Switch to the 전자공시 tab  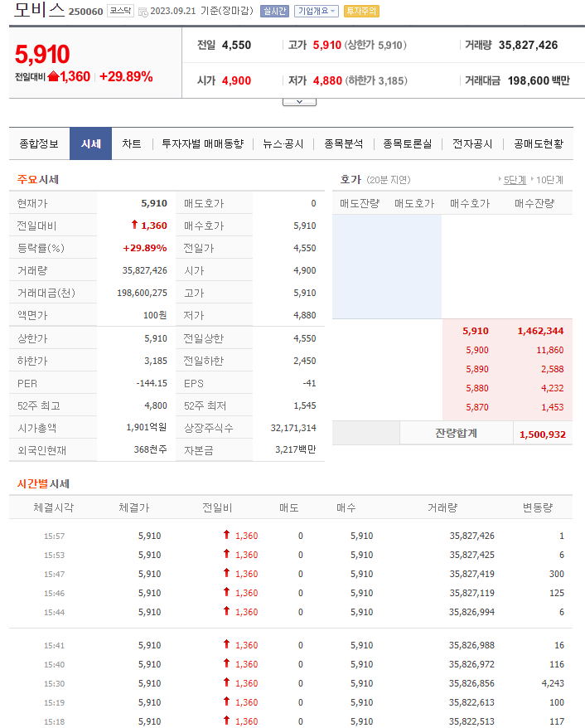pos(472,144)
